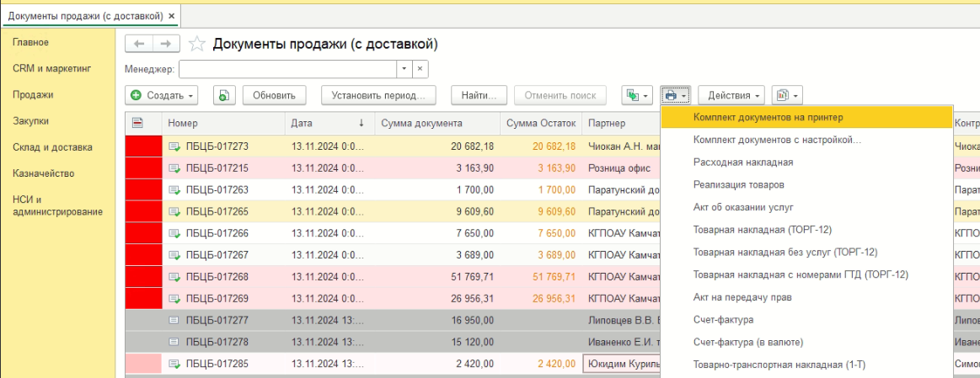Viewport: 980px width, 378px height.
Task: Click the forward navigation arrow
Action: click(166, 44)
